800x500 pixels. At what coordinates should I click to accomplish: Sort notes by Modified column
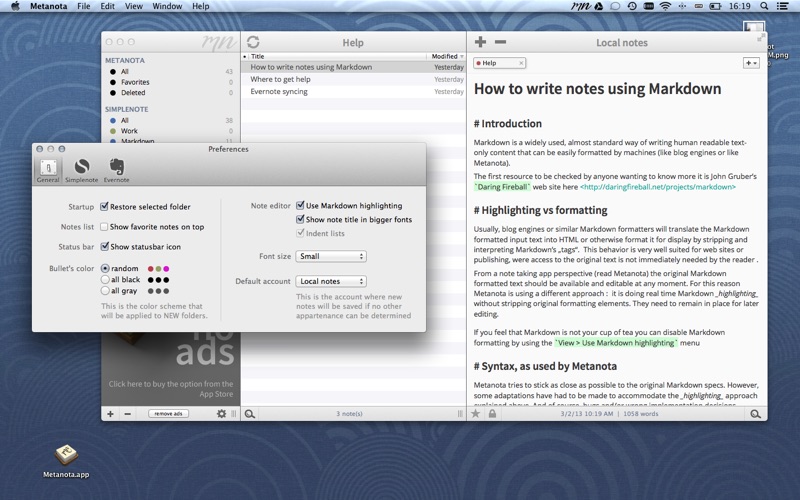[446, 56]
